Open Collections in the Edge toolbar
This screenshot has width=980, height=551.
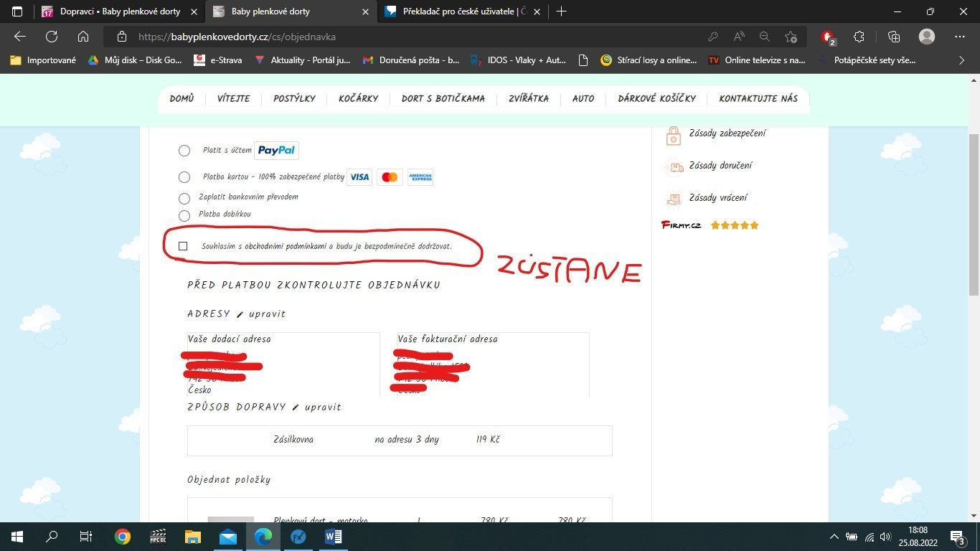pyautogui.click(x=894, y=37)
